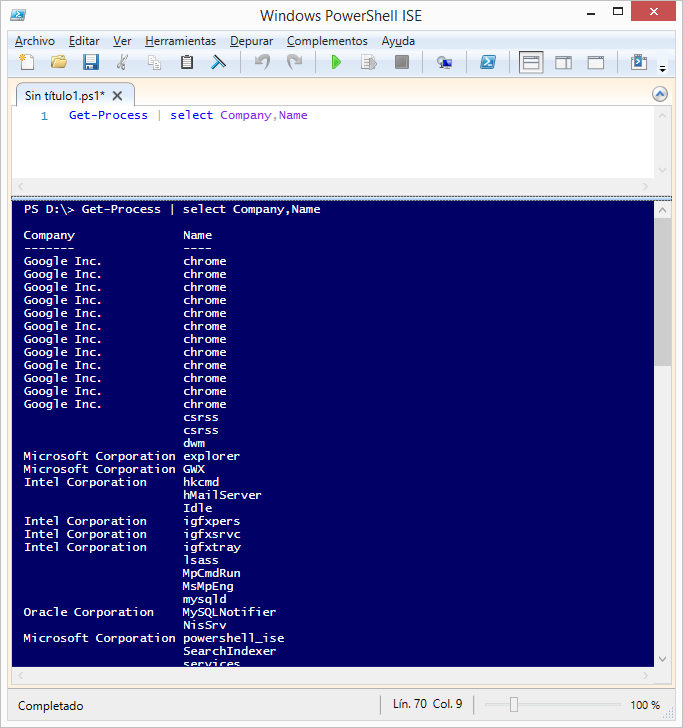683x728 pixels.
Task: Paste from clipboard icon
Action: (x=187, y=62)
